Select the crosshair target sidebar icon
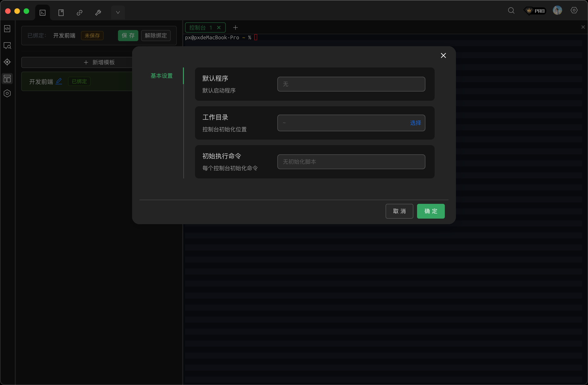Viewport: 588px width, 385px height. (7, 62)
